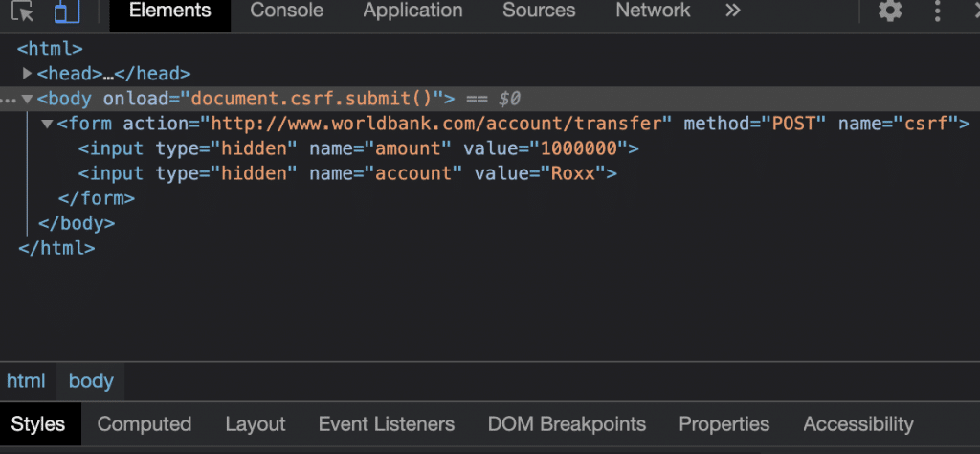Switch to the Console tab

pyautogui.click(x=287, y=11)
